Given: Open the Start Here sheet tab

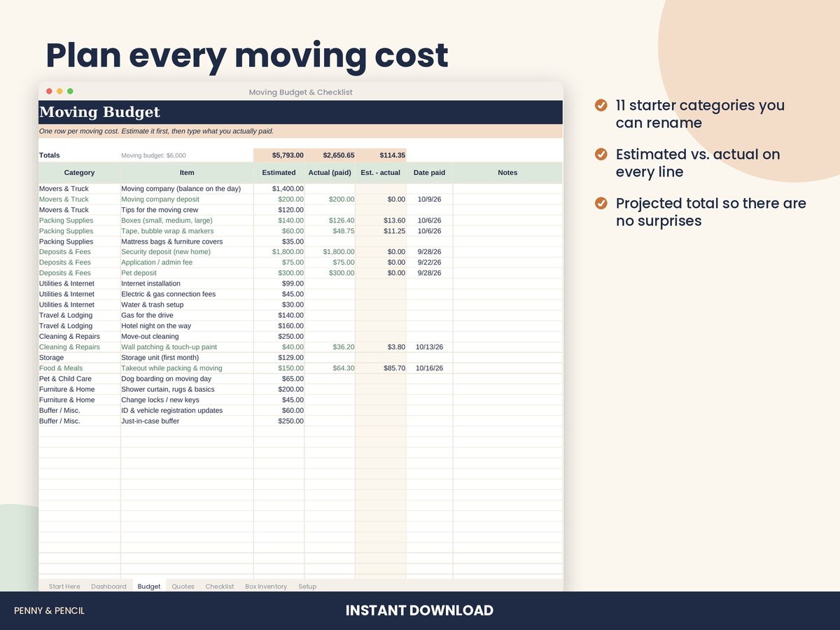Looking at the screenshot, I should click(x=64, y=586).
